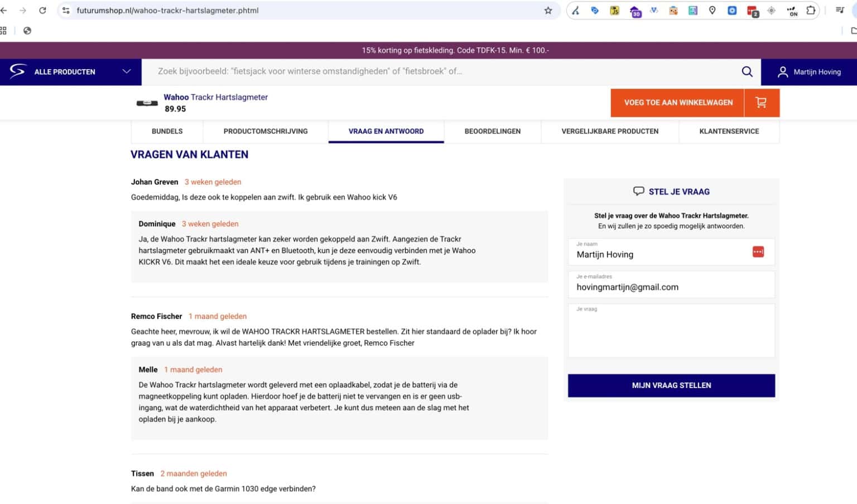Reload the page with the refresh icon
This screenshot has width=857, height=504.
pyautogui.click(x=42, y=11)
